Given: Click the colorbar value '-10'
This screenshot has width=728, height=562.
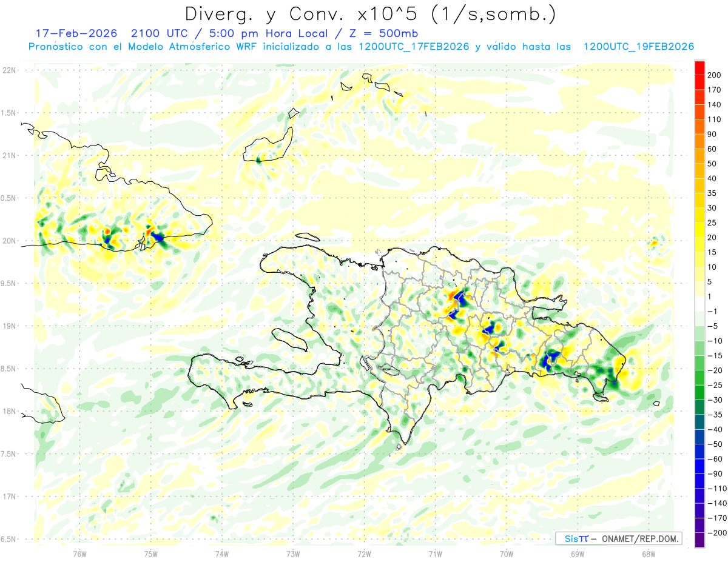Looking at the screenshot, I should 716,341.
